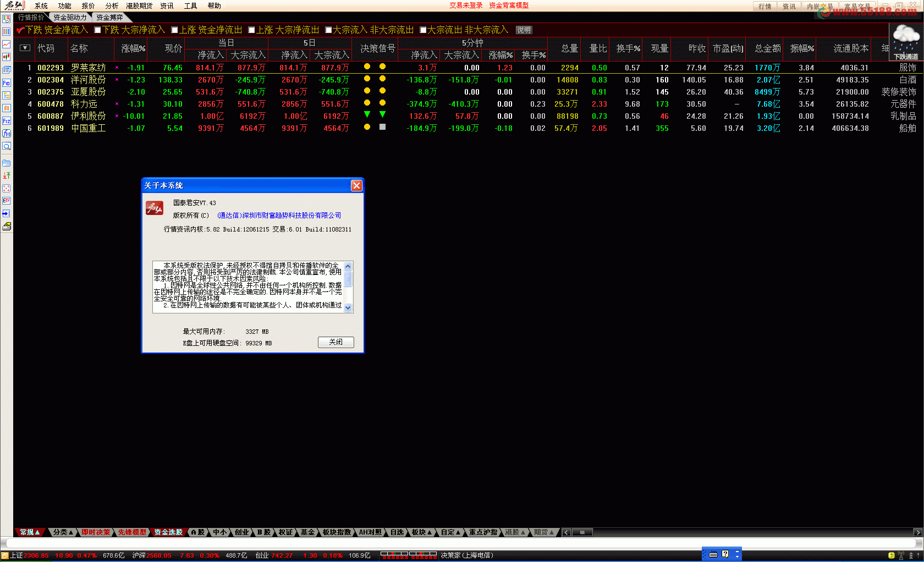This screenshot has height=562, width=924.
Task: Enable the 下跌 大宗净流入 checkbox
Action: (x=97, y=30)
